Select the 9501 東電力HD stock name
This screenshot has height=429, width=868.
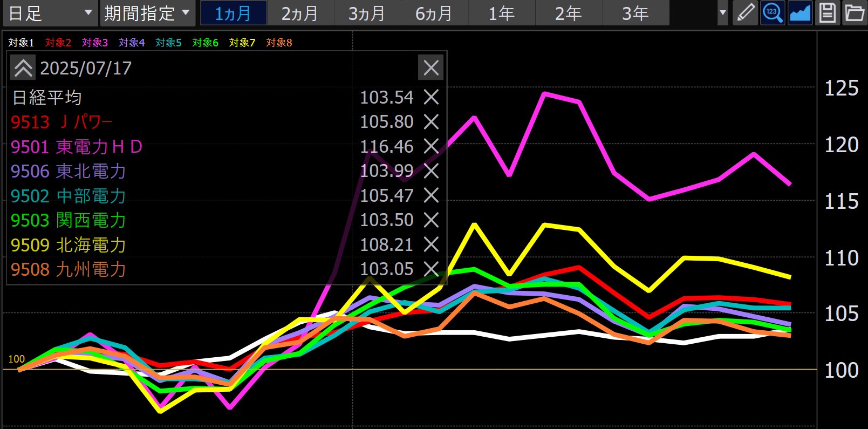[x=77, y=147]
